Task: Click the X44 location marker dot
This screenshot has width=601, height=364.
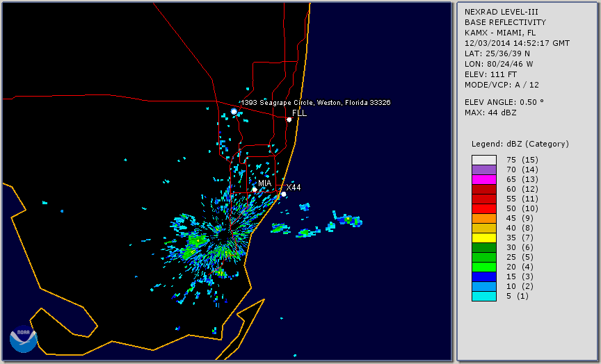Action: click(284, 194)
